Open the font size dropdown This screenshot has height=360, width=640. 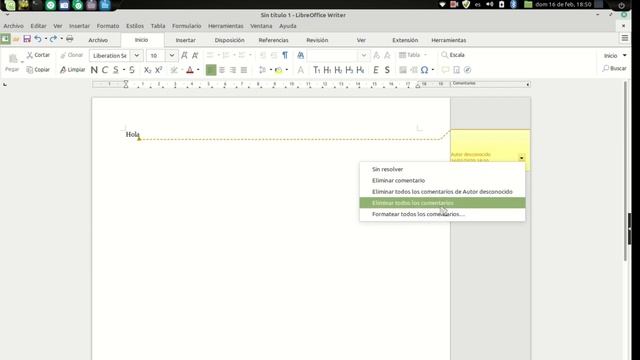pos(172,55)
